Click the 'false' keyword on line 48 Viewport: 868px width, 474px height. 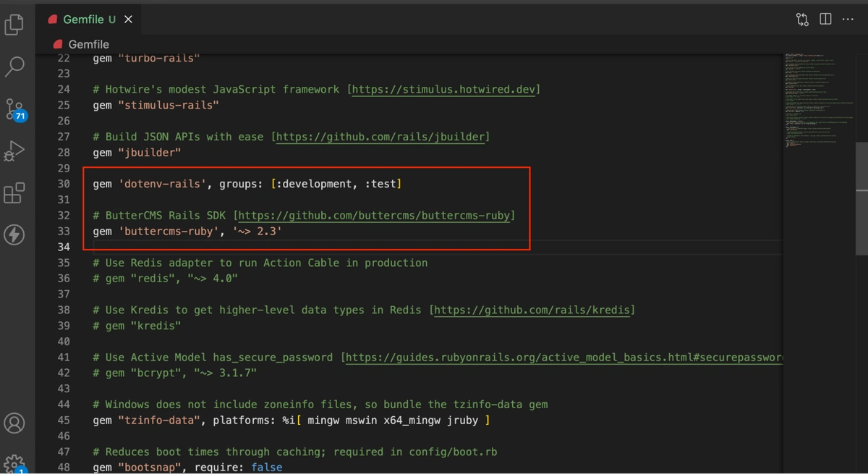pyautogui.click(x=267, y=467)
